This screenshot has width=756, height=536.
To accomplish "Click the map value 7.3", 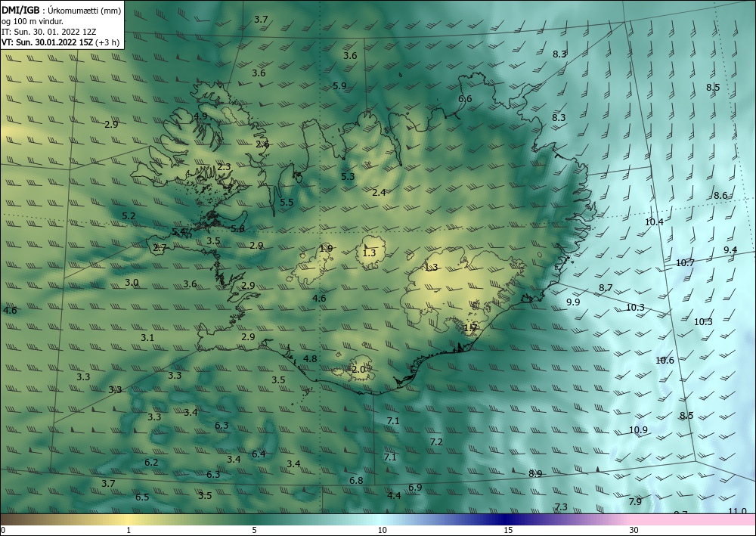I will 561,507.
